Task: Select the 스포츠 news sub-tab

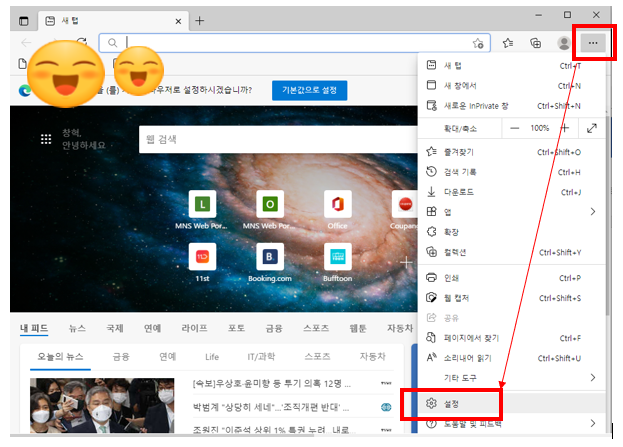Action: 317,356
